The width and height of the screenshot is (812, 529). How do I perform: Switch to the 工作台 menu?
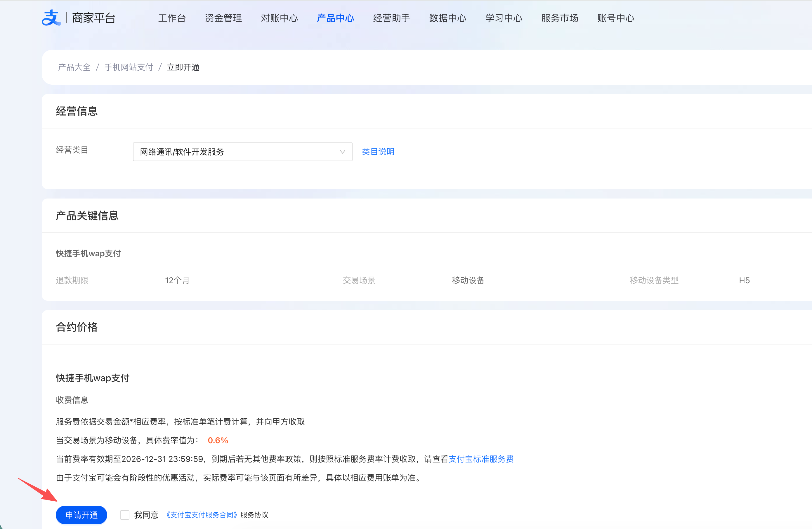(172, 18)
